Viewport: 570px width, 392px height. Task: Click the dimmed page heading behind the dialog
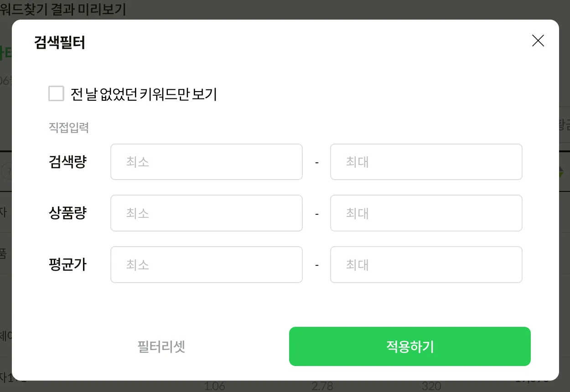click(x=63, y=9)
